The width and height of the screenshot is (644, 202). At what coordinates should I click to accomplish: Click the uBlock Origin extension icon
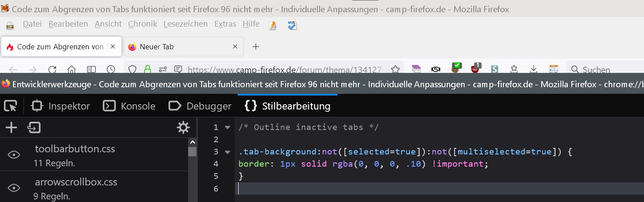point(475,68)
